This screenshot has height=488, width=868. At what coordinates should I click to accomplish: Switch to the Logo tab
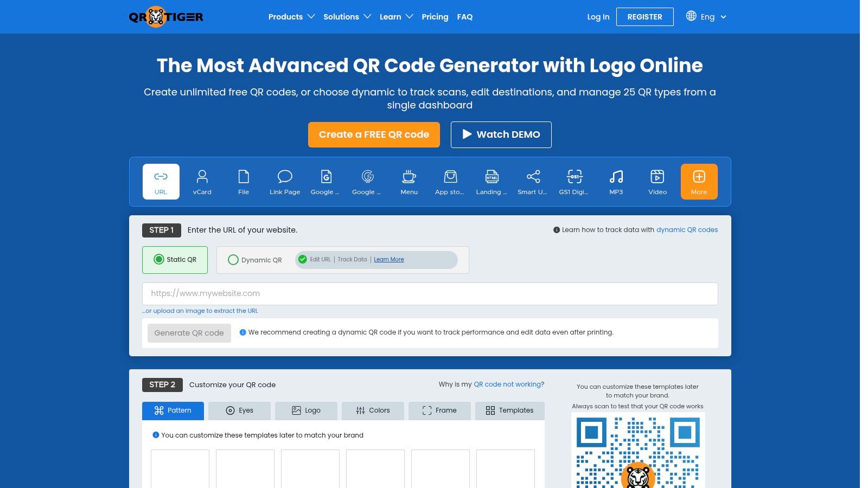click(x=306, y=410)
